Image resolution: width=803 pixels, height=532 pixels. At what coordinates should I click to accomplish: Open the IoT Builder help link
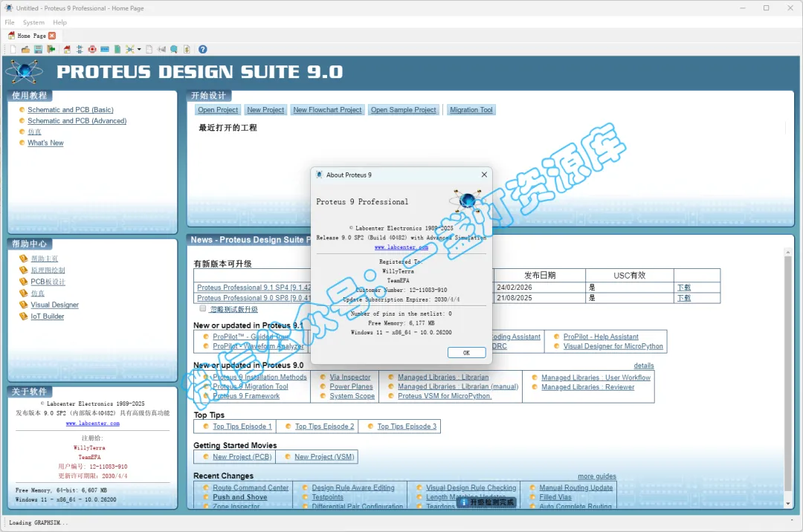click(48, 316)
